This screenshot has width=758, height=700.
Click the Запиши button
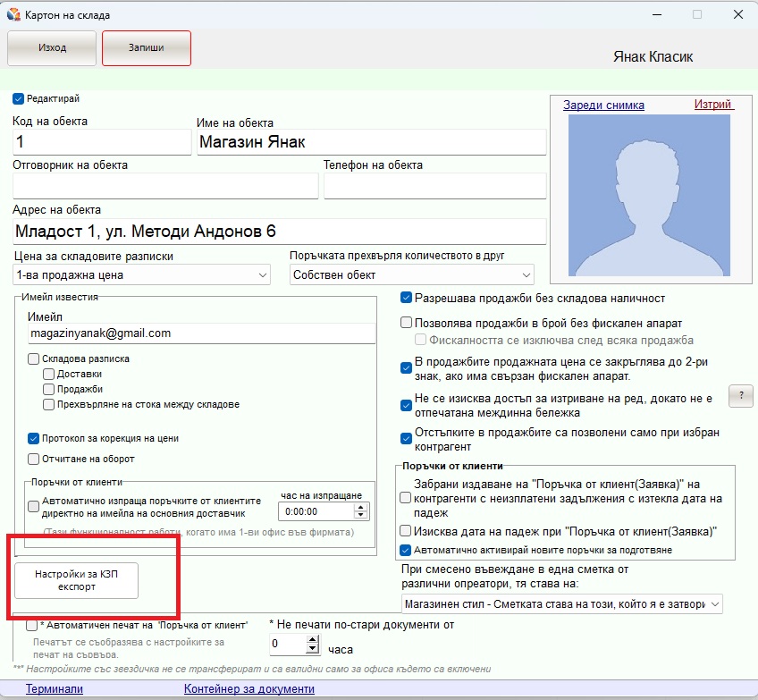tap(147, 47)
